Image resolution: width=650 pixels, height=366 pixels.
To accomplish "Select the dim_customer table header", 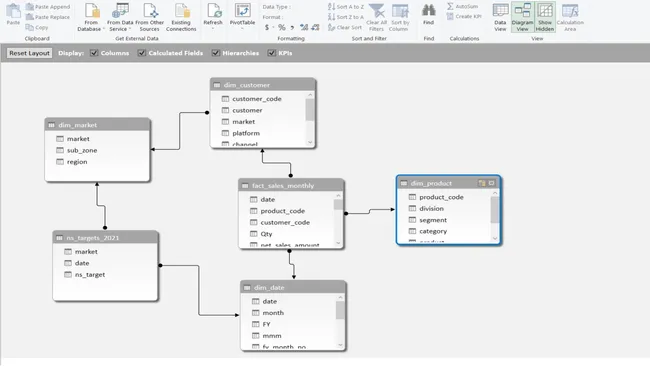I will pos(263,85).
